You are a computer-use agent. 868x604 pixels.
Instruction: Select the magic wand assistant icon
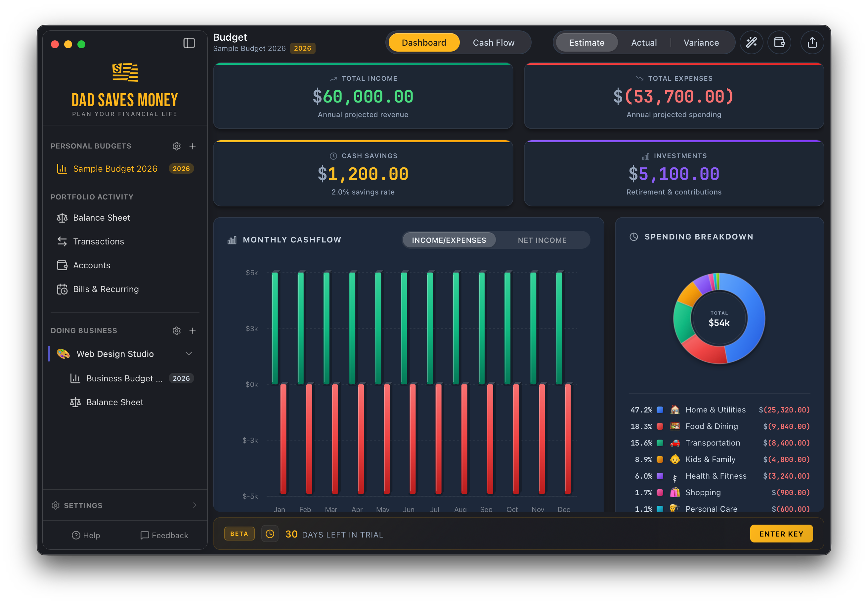point(752,42)
